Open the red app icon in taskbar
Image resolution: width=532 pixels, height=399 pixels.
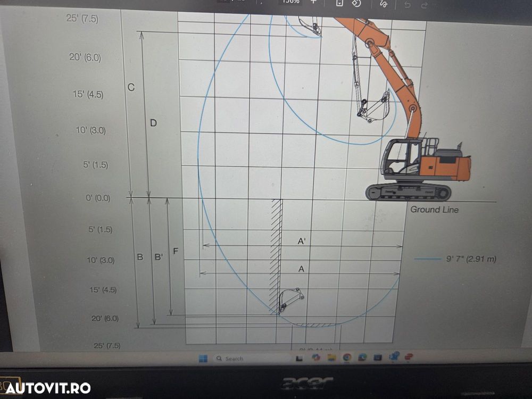coord(409,356)
